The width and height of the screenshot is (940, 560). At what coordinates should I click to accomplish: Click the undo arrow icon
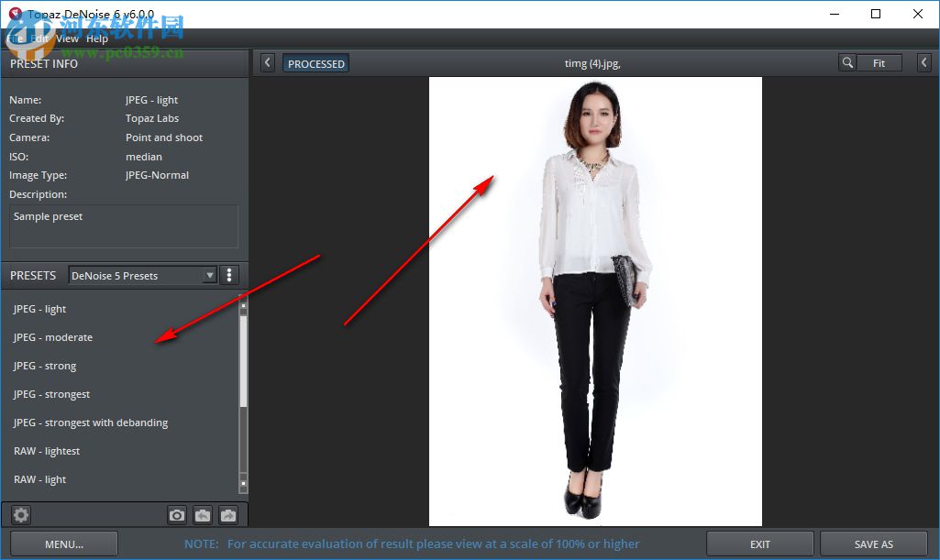coord(203,515)
